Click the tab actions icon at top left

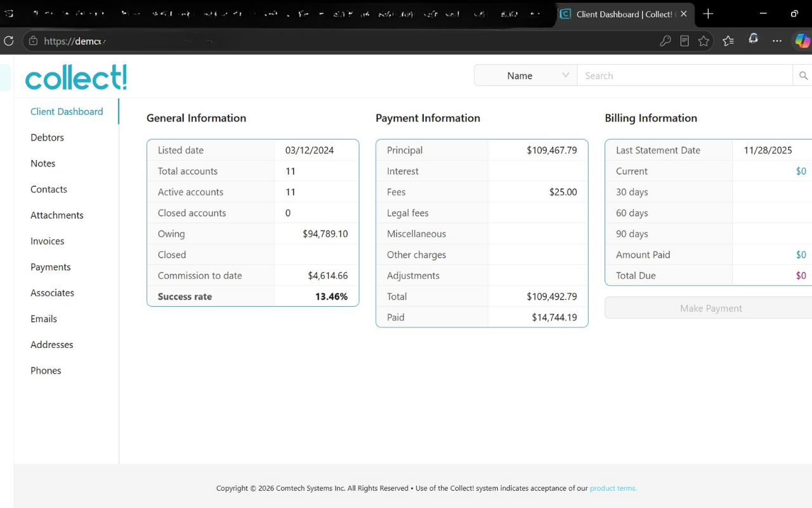pyautogui.click(x=8, y=14)
